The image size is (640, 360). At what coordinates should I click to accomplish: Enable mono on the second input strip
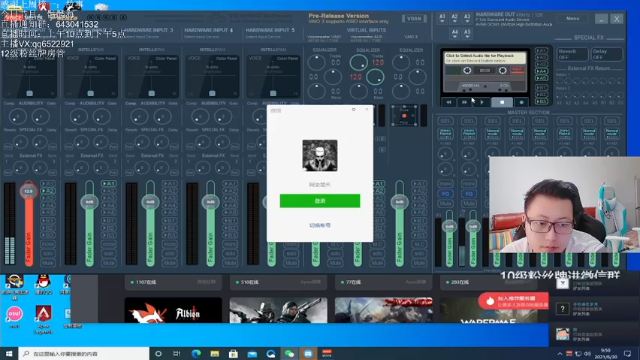click(109, 244)
